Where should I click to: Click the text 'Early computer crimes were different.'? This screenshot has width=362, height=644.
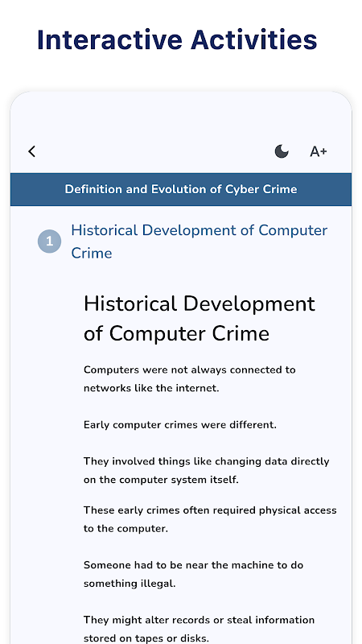(180, 425)
